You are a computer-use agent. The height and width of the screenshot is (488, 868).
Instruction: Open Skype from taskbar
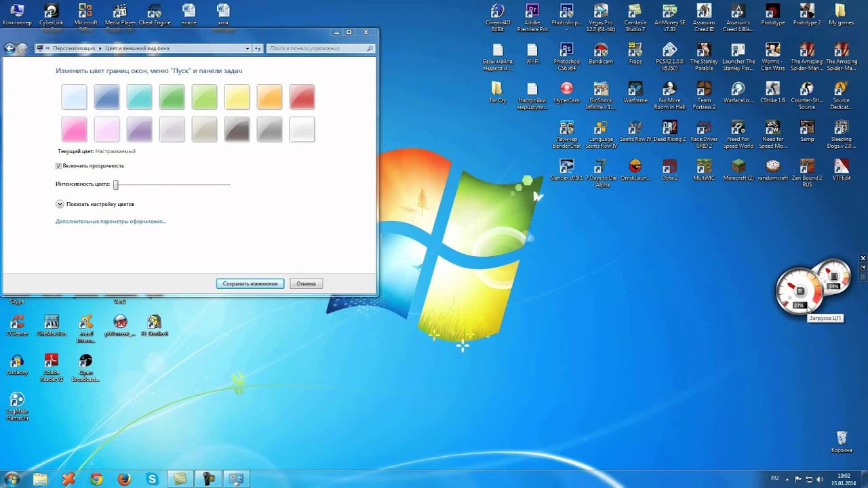(152, 479)
